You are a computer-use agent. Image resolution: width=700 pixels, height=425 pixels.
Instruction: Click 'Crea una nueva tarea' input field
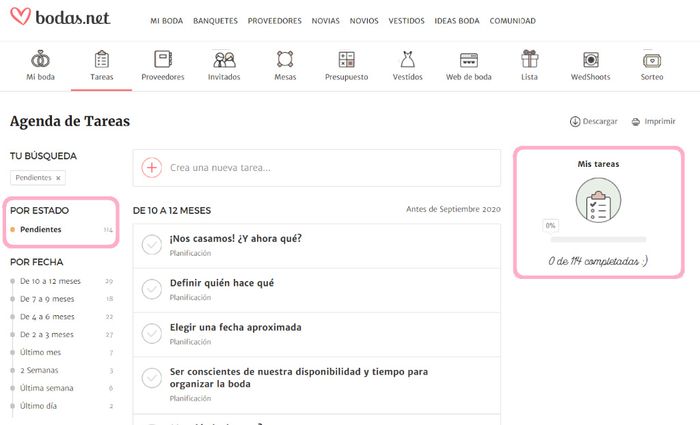(x=317, y=168)
